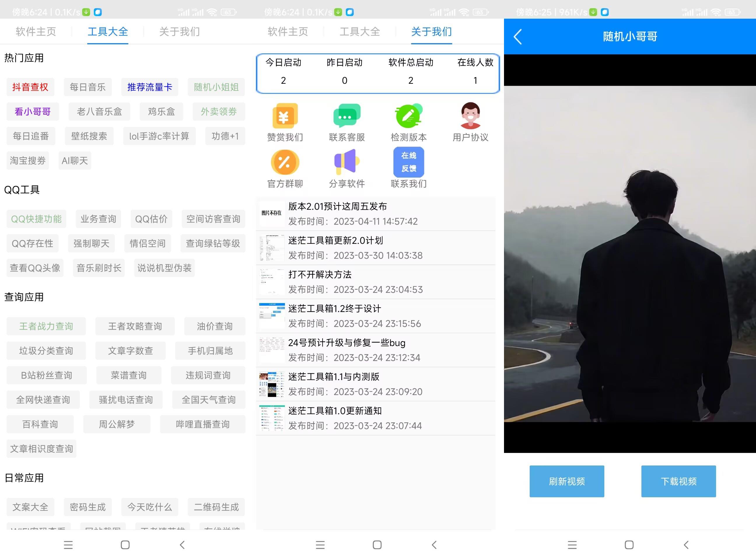
Task: Open 联系客服 chat bubble icon
Action: point(346,116)
